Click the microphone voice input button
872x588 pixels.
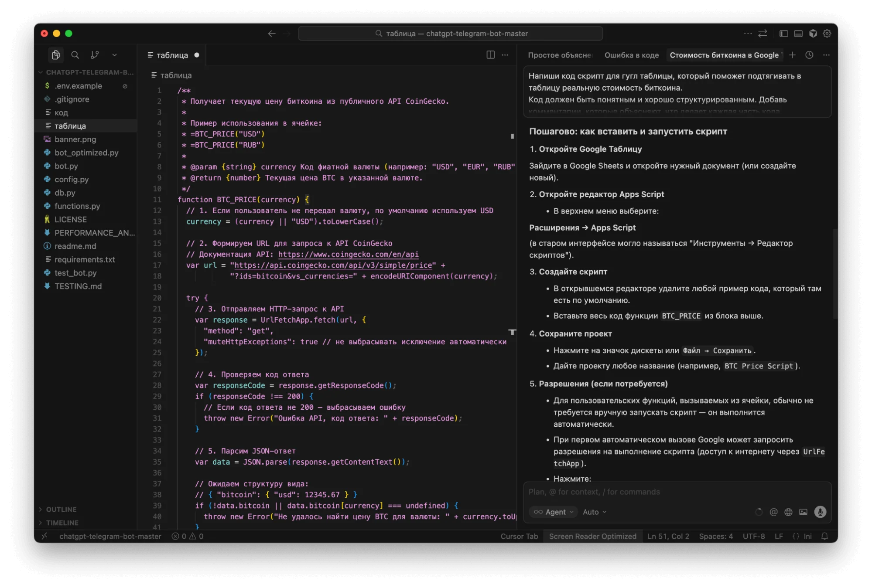[x=820, y=512]
